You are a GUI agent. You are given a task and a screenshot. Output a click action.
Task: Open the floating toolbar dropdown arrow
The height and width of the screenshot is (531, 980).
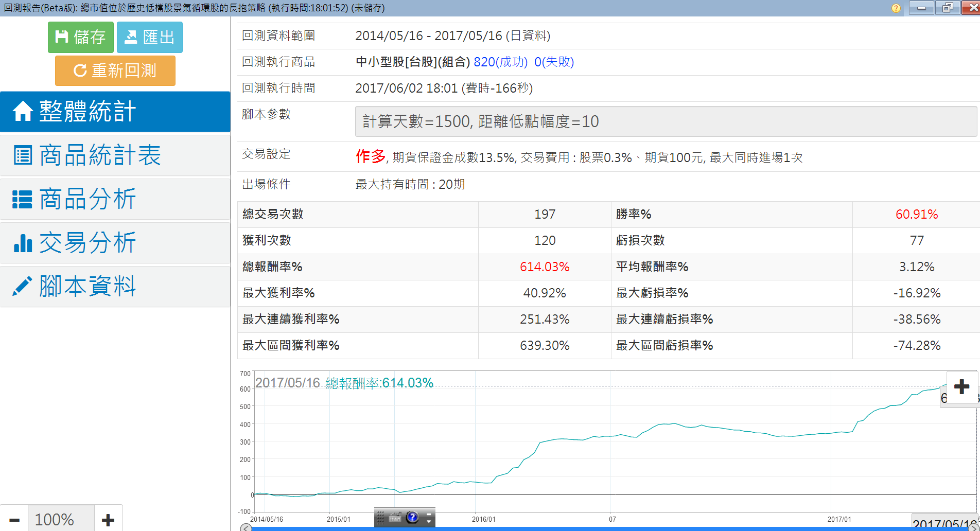coord(429,521)
